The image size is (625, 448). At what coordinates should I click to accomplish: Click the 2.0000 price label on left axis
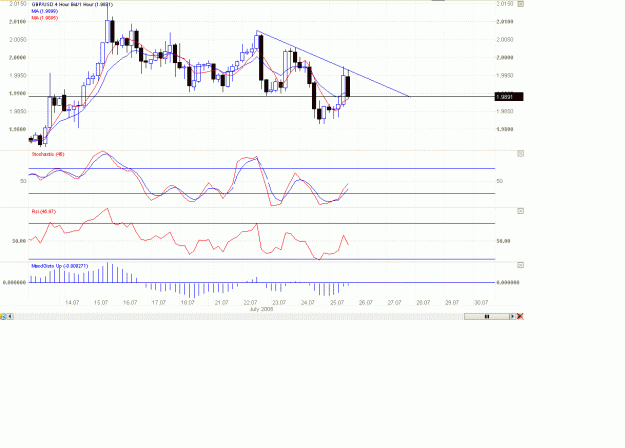click(x=18, y=57)
